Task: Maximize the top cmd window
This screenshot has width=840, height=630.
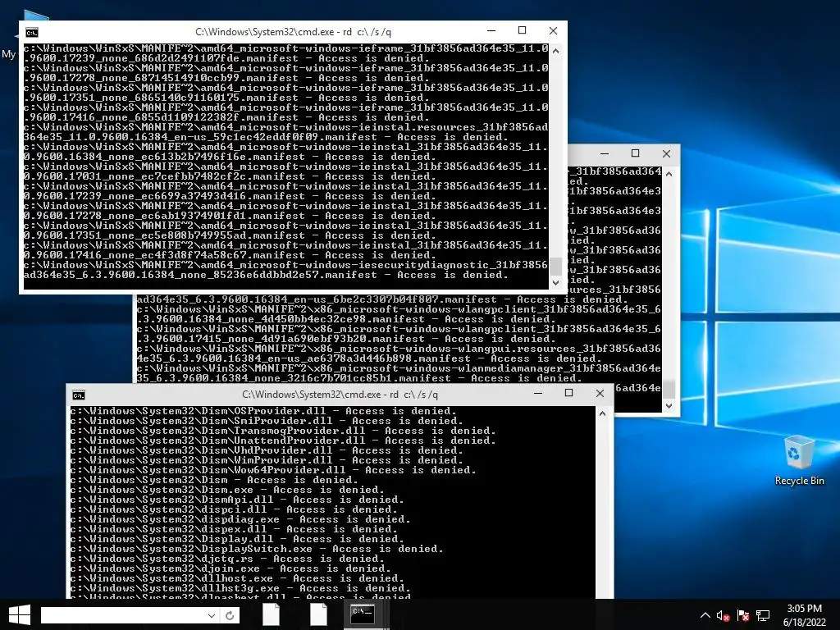Action: point(523,31)
